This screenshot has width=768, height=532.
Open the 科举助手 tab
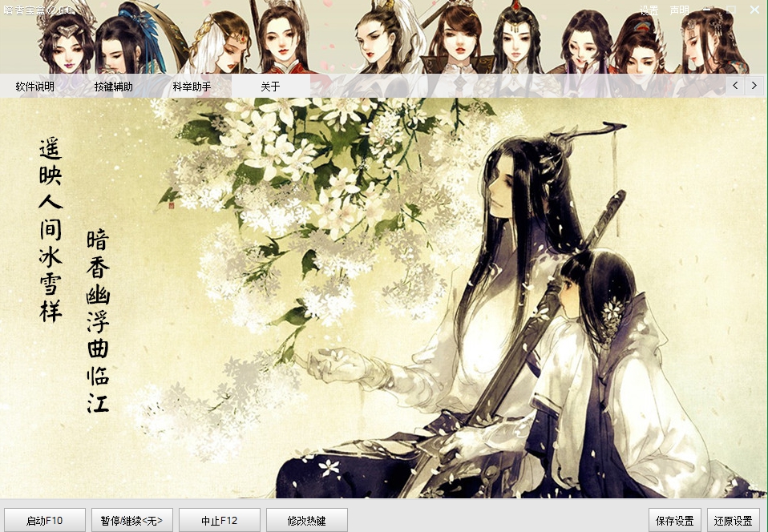(192, 87)
